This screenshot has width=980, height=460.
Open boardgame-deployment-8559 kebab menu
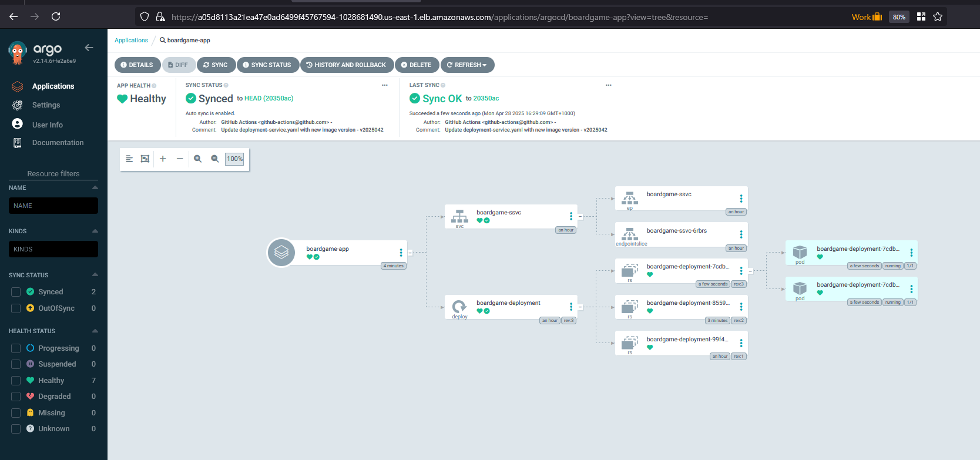tap(741, 307)
